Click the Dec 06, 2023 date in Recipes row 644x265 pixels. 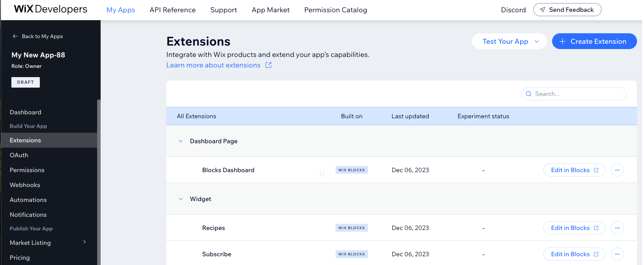[410, 228]
